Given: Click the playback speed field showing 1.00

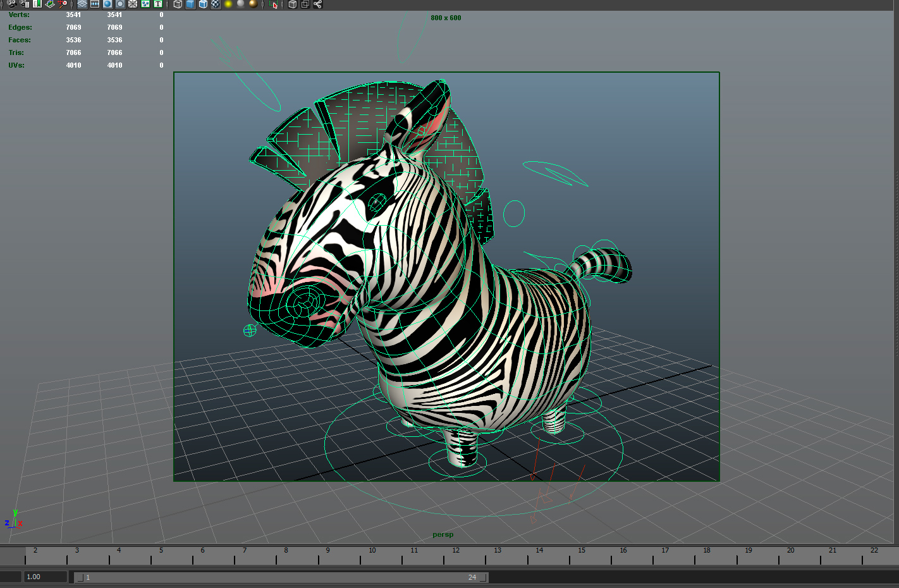Looking at the screenshot, I should click(x=44, y=576).
